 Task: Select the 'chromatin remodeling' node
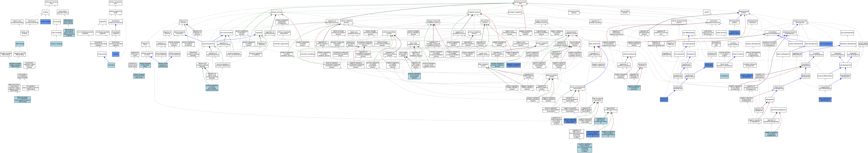pyautogui.click(x=307, y=54)
